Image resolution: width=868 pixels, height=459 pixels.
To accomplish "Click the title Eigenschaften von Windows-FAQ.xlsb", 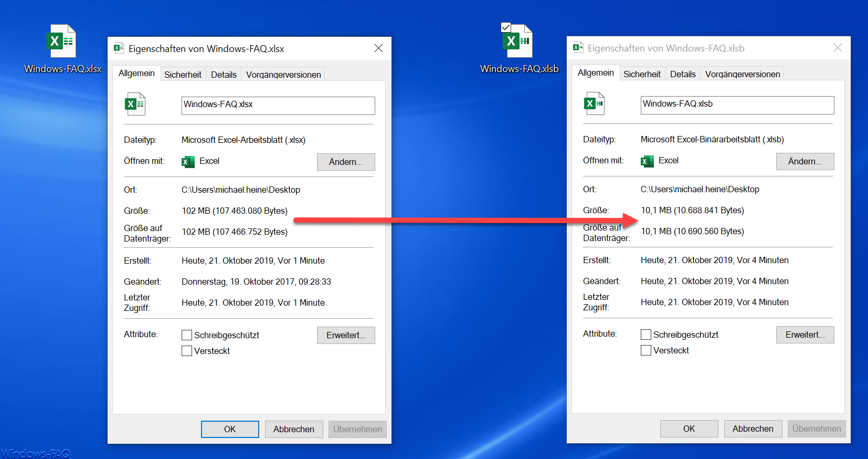I will [x=666, y=48].
